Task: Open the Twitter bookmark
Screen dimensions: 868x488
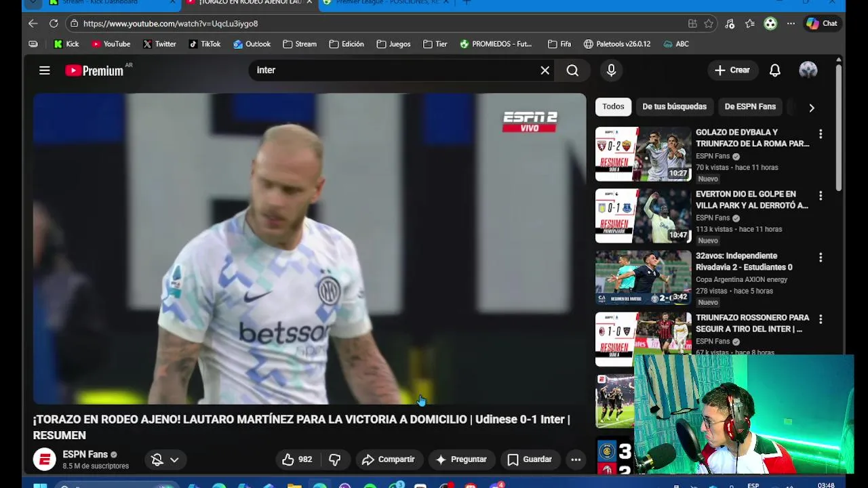Action: coord(159,44)
